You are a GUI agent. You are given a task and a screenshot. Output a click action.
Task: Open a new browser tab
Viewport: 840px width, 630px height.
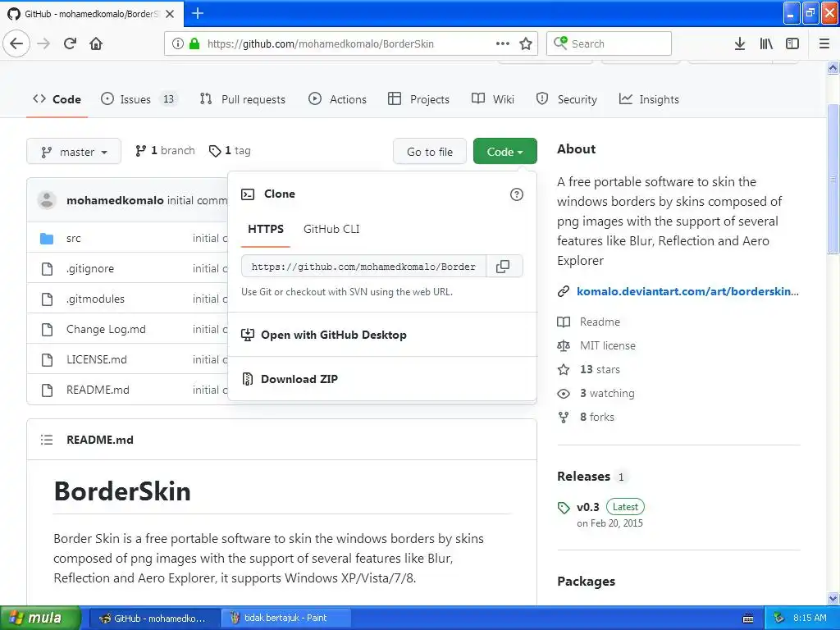tap(197, 13)
